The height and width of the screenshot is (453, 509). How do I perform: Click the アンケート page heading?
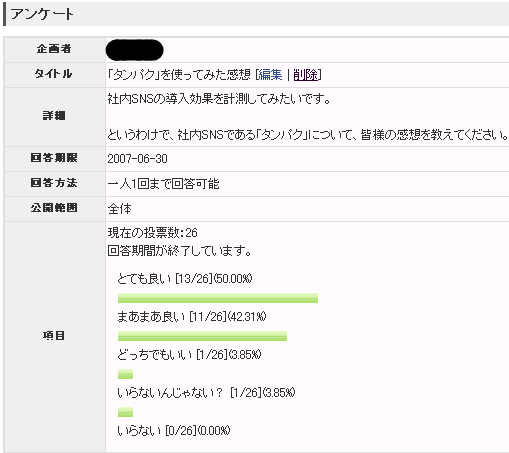pos(42,14)
